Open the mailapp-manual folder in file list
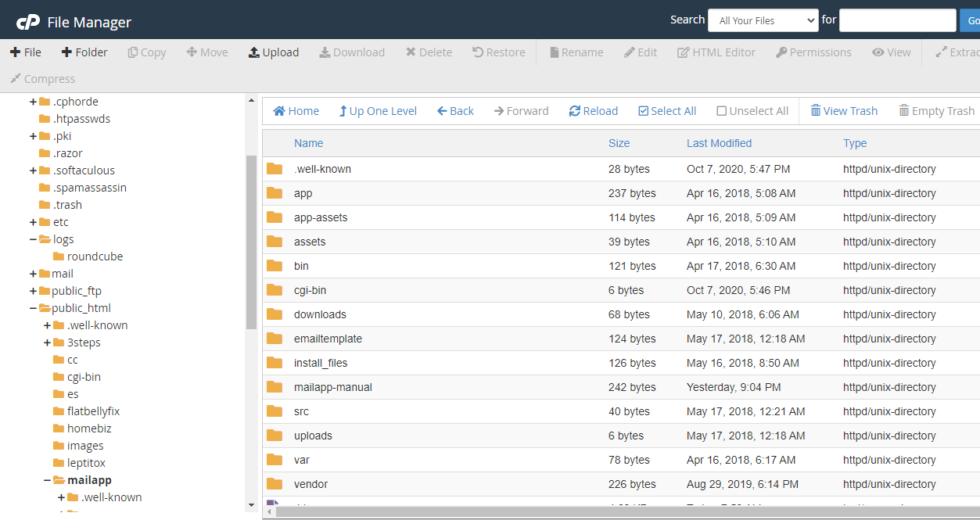Screen dimensions: 980x520 [x=332, y=387]
